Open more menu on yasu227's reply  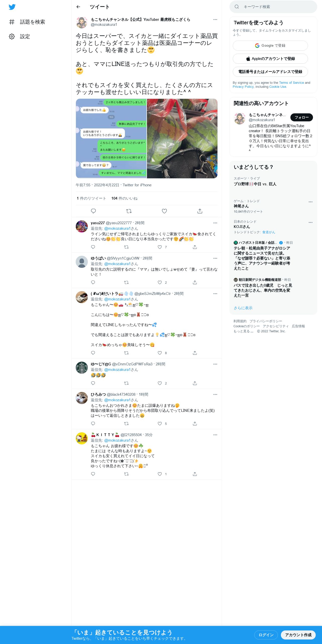pos(215,223)
